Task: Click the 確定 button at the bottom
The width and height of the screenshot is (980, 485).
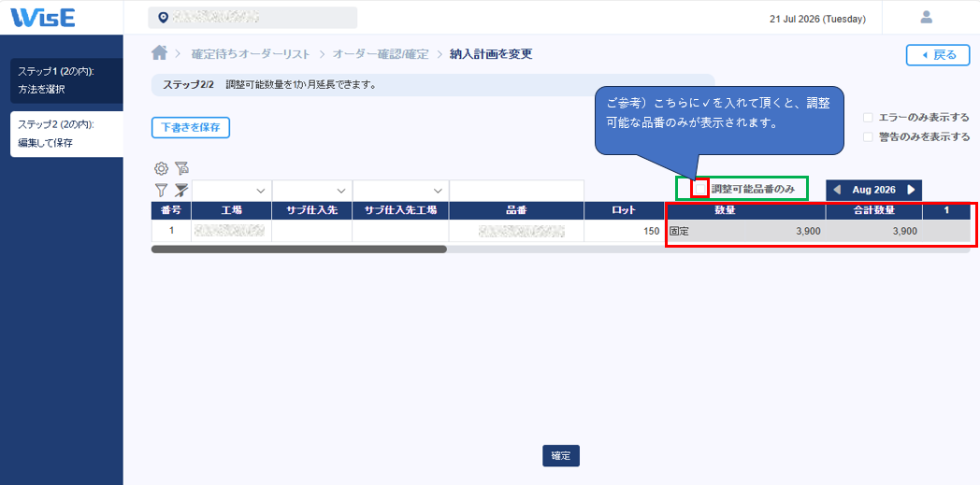Action: tap(561, 456)
